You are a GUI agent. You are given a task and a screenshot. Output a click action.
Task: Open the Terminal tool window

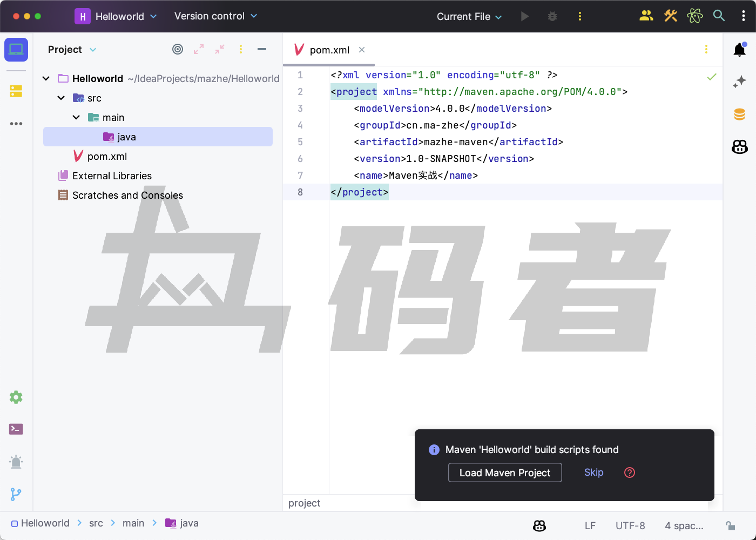click(x=16, y=429)
